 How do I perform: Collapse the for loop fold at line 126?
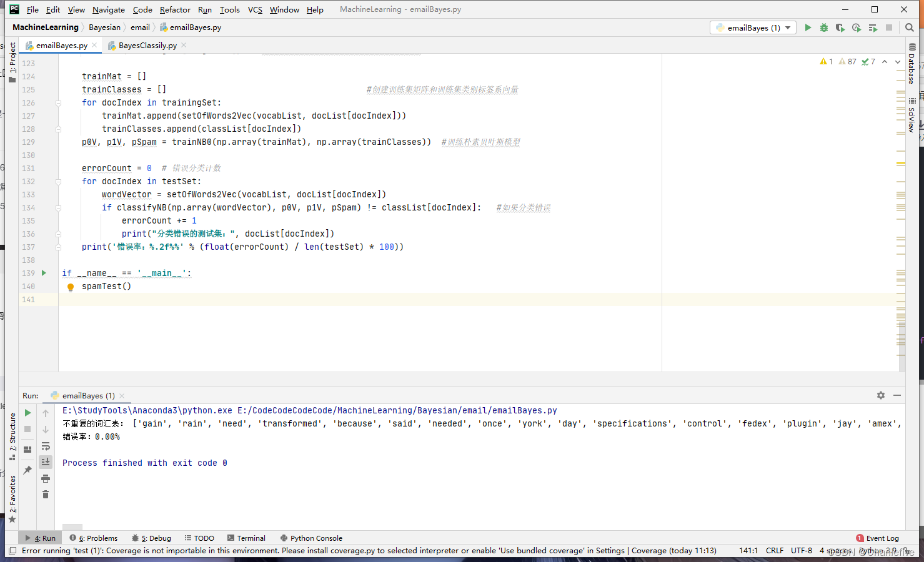click(x=58, y=103)
